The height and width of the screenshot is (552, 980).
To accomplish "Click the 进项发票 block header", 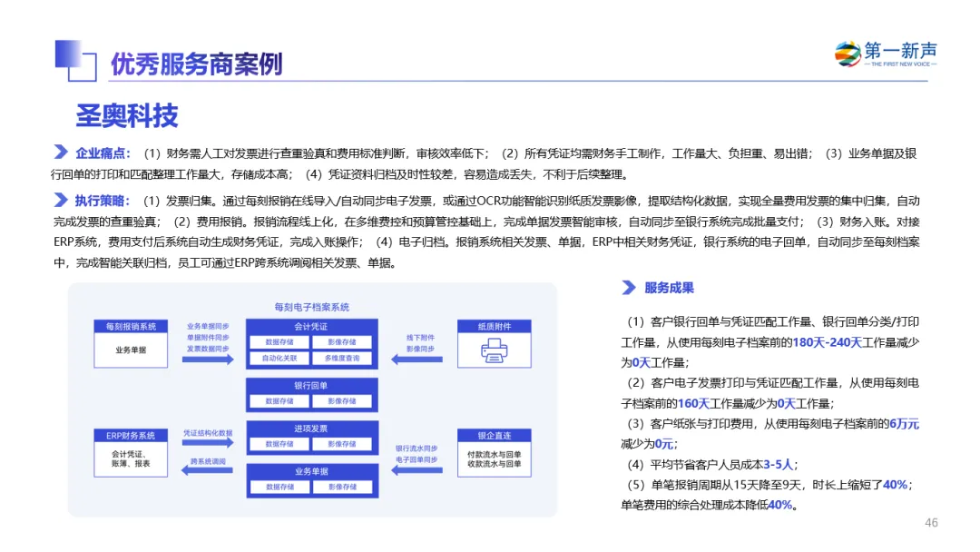I will pyautogui.click(x=311, y=429).
